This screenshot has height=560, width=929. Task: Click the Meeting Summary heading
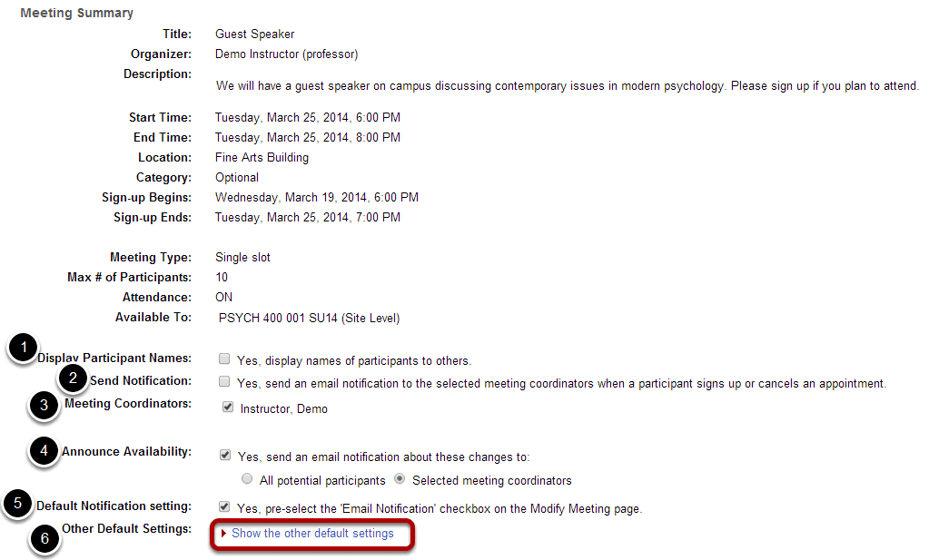pos(77,13)
